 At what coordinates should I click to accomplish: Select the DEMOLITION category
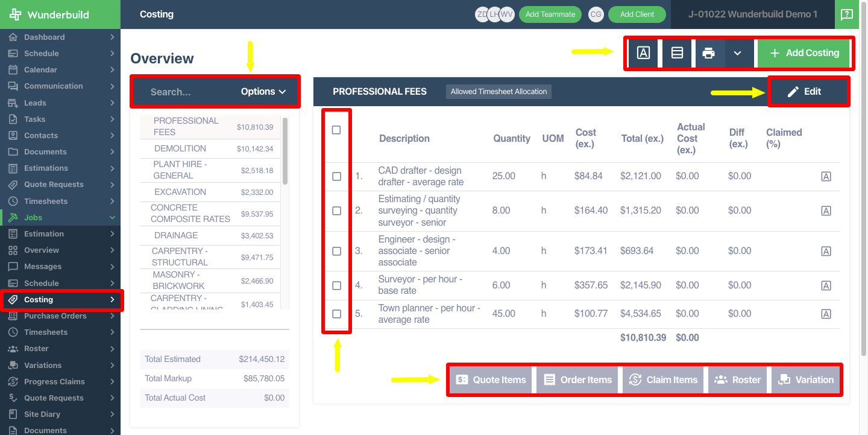[x=210, y=148]
